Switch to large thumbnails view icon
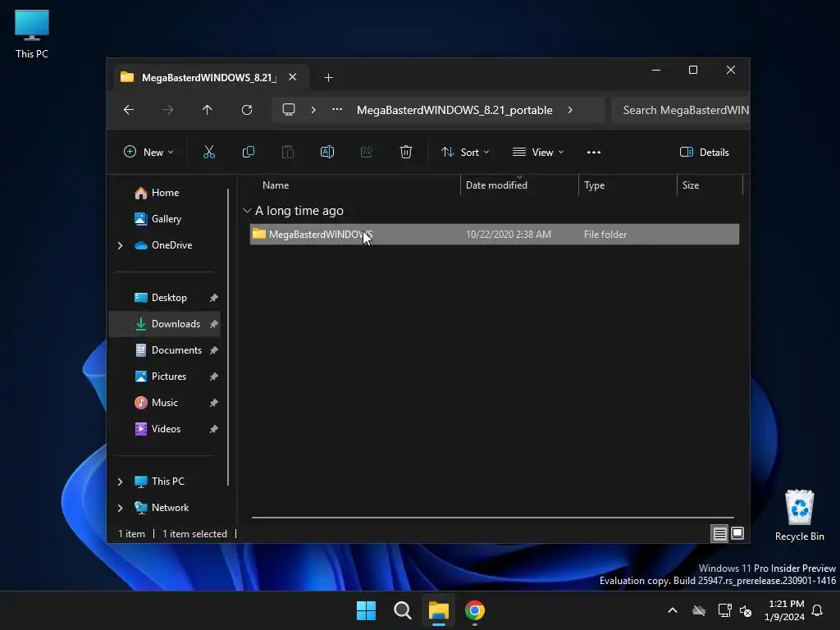 [x=737, y=533]
